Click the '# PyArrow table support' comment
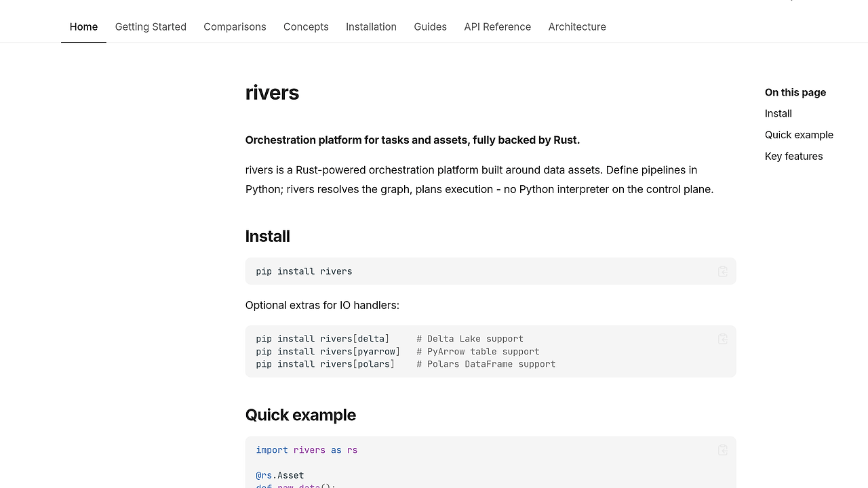The image size is (868, 488). (x=478, y=352)
